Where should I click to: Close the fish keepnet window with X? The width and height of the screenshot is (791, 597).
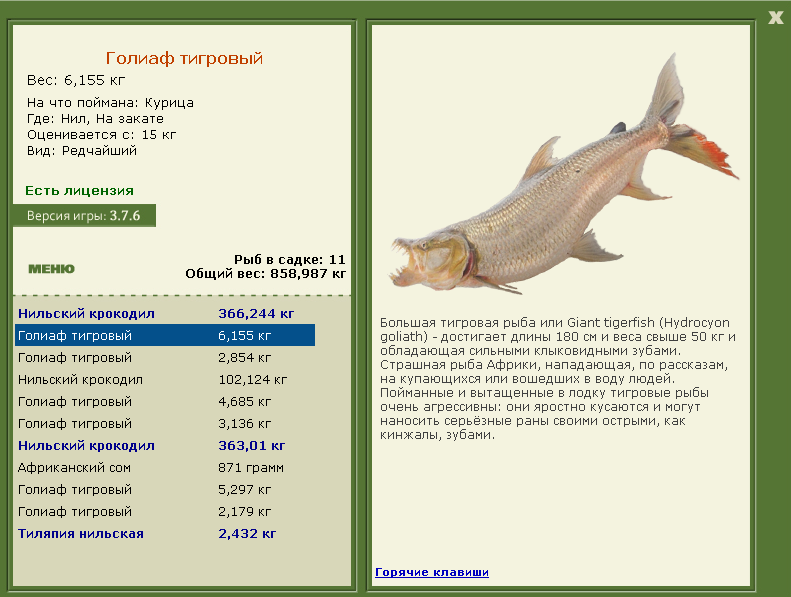775,18
